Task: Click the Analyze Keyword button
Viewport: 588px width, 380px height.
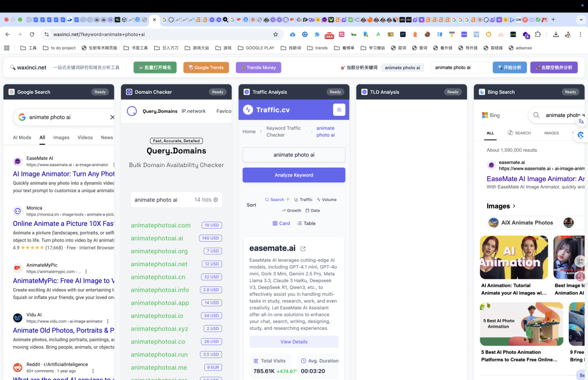Action: pos(293,175)
